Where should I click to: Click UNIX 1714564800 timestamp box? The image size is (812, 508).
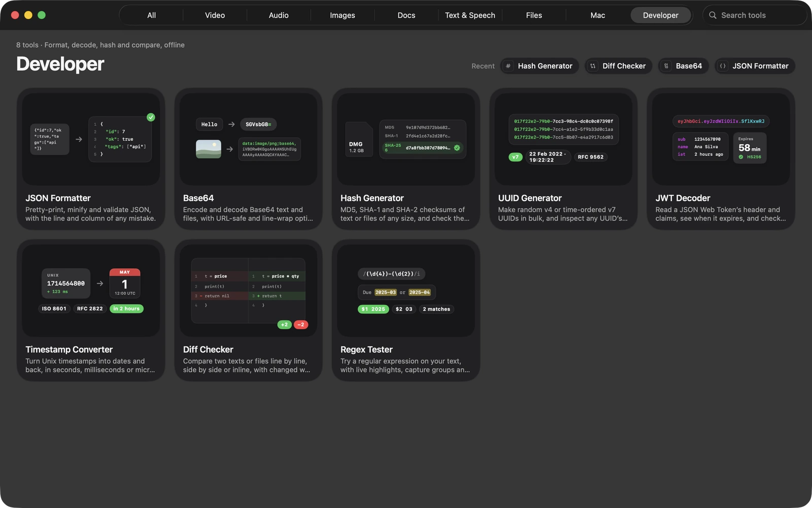point(66,283)
